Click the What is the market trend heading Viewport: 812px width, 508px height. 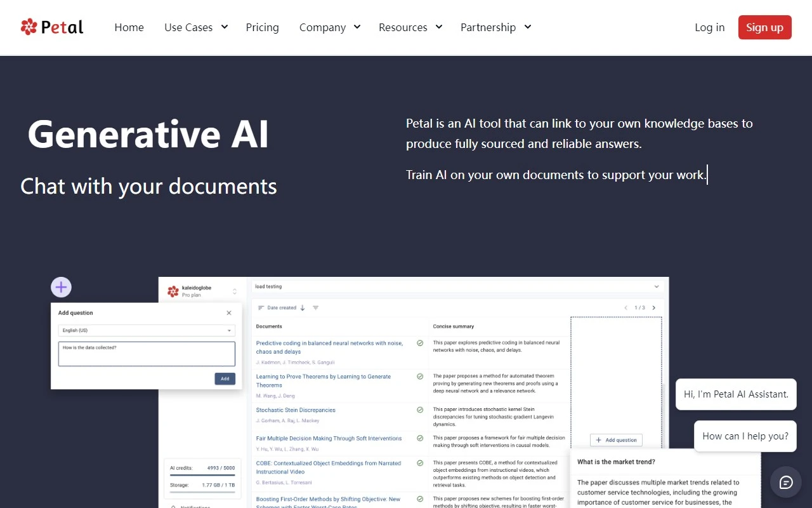click(616, 462)
